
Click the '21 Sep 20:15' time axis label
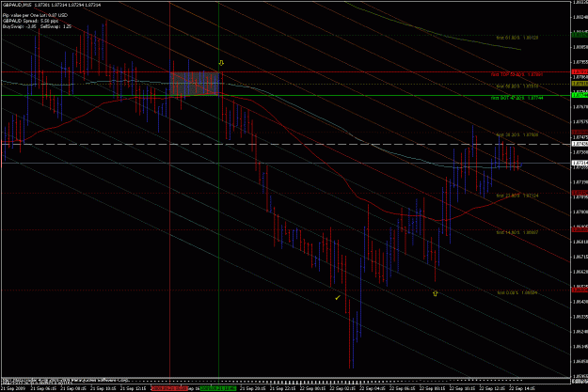pyautogui.click(x=253, y=388)
